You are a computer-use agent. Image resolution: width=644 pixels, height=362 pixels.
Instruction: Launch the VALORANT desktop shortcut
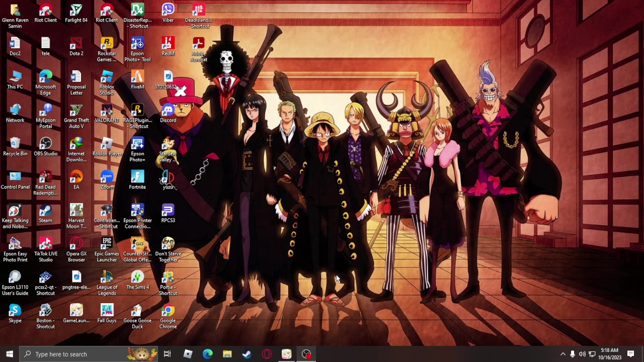pos(107,113)
